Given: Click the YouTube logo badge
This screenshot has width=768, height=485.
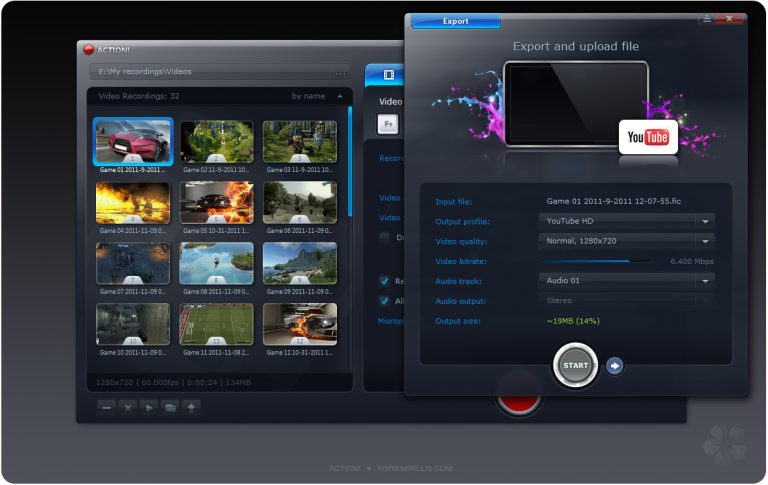Looking at the screenshot, I should tap(648, 137).
